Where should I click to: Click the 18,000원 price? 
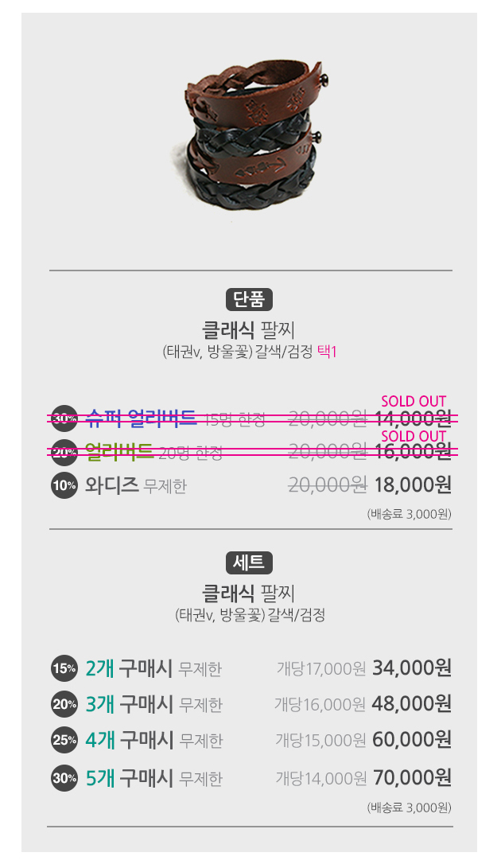413,485
